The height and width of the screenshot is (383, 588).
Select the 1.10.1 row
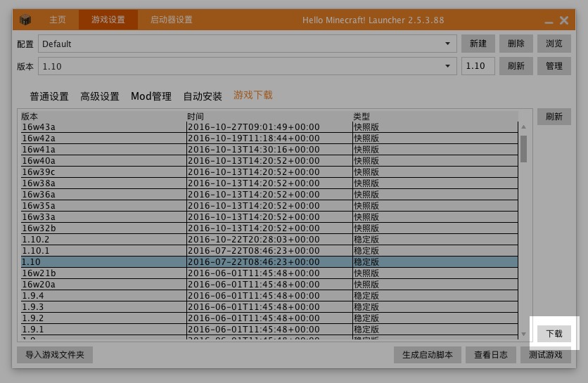point(269,250)
